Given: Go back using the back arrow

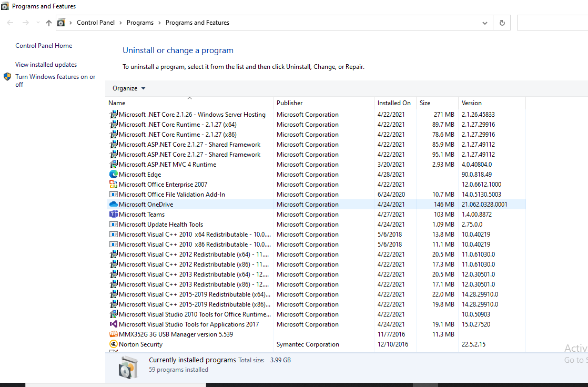Looking at the screenshot, I should (11, 23).
